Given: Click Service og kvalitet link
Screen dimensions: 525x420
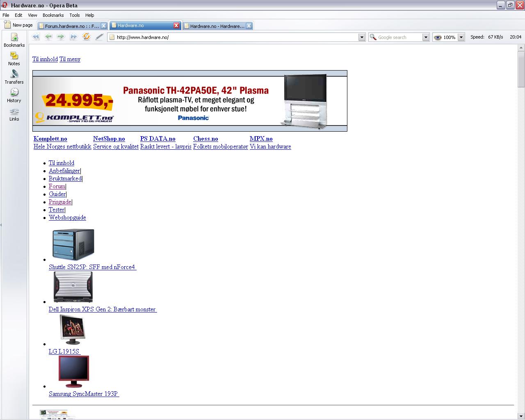Looking at the screenshot, I should 116,146.
